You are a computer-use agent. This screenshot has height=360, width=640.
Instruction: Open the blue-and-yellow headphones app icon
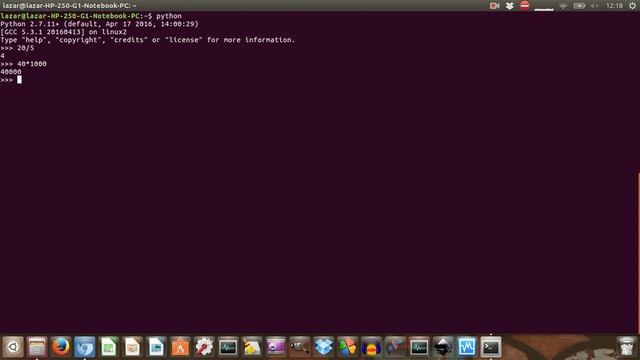[371, 347]
